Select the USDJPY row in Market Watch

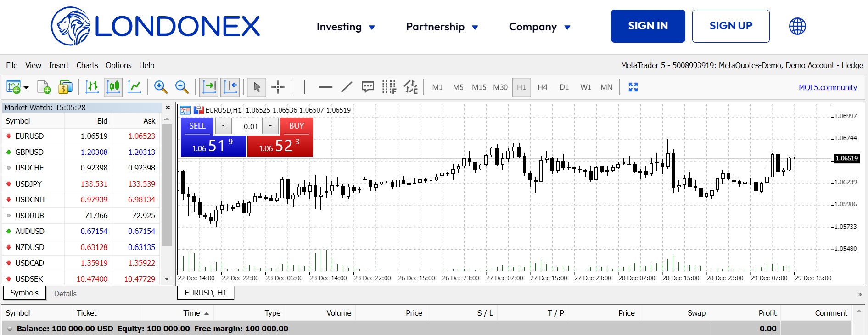click(80, 184)
